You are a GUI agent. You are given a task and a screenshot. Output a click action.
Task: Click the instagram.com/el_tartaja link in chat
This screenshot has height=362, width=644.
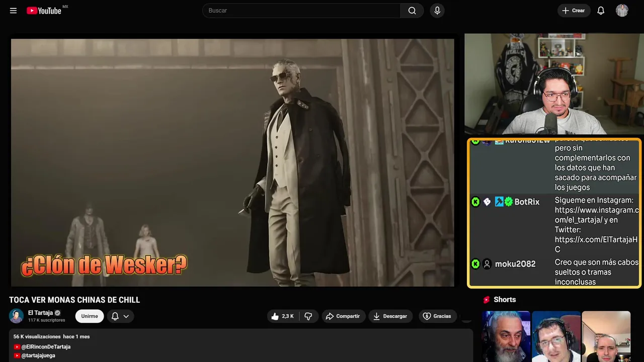[x=597, y=215]
